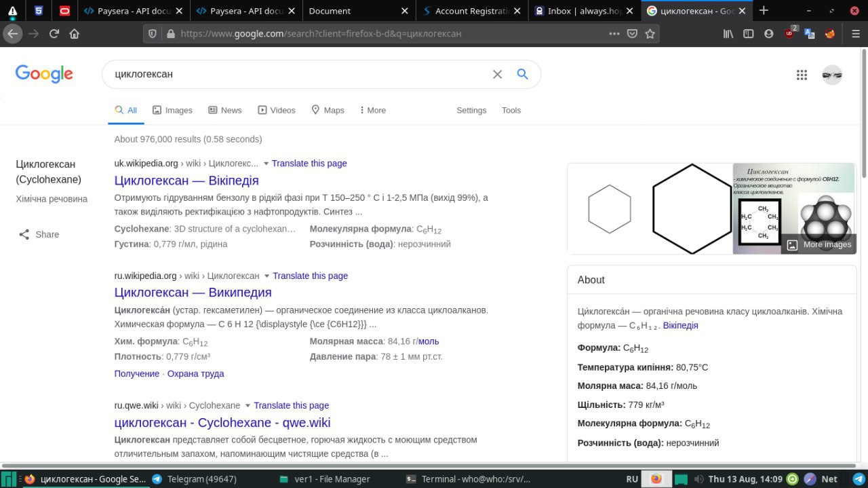Open the News search tab
The width and height of the screenshot is (868, 488).
click(224, 110)
